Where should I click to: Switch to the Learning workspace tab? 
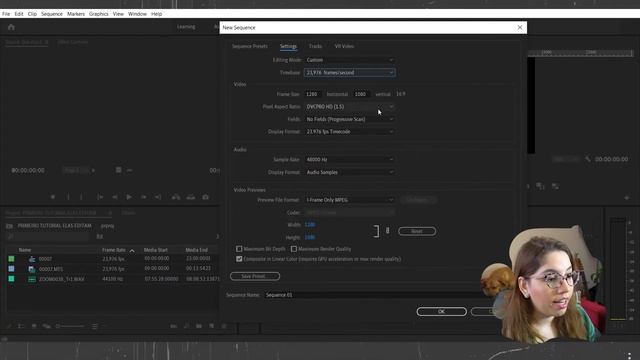coord(186,27)
